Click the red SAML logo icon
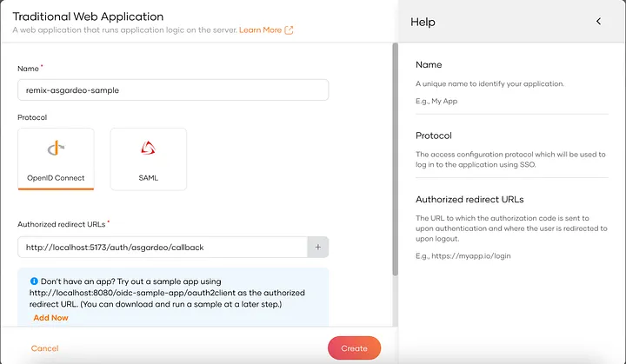 tap(148, 148)
